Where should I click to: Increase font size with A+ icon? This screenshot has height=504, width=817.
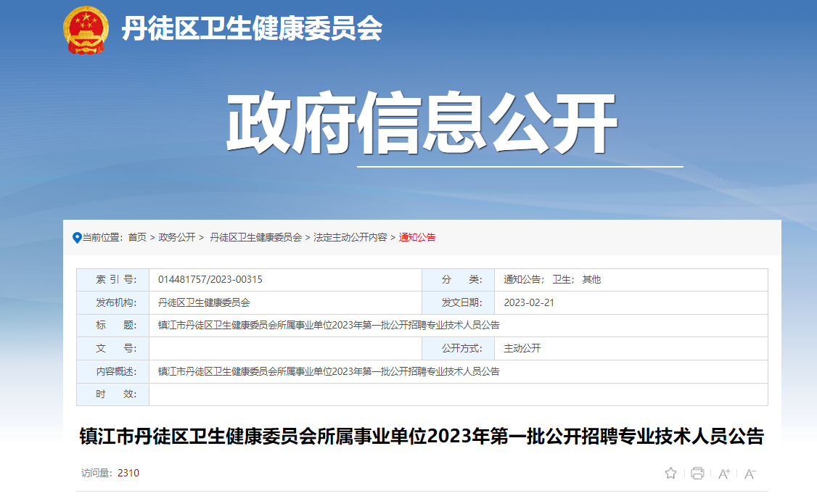point(723,474)
